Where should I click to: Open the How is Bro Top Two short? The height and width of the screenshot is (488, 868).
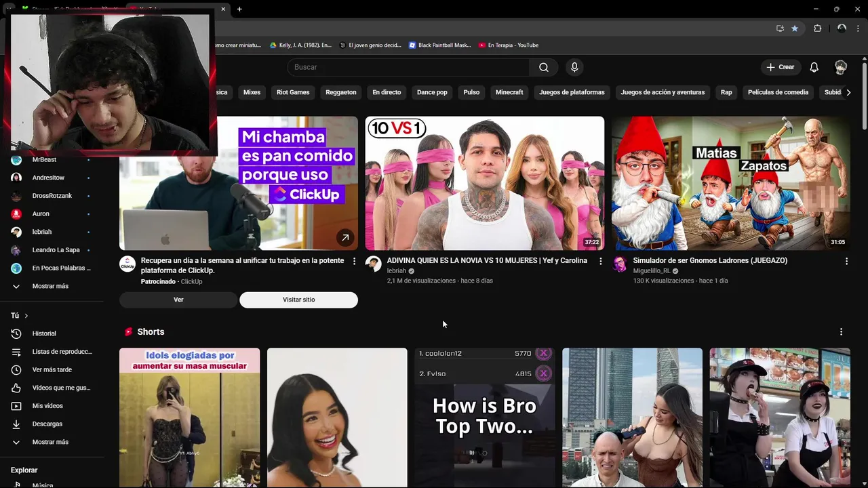[485, 418]
